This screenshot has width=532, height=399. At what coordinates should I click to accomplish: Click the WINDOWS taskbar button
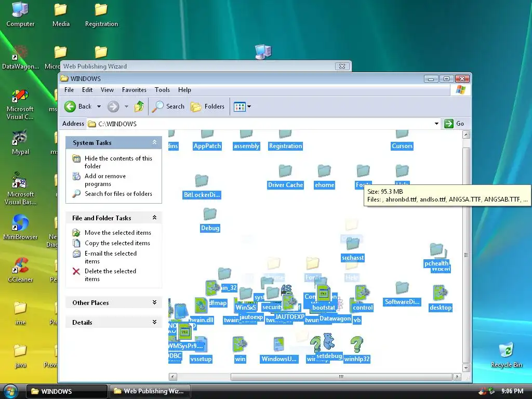pyautogui.click(x=67, y=391)
